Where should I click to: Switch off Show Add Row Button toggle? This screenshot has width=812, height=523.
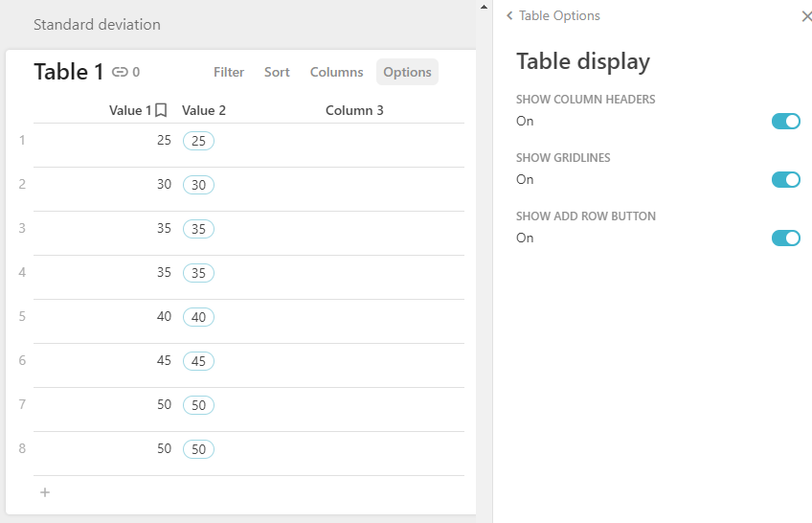(x=785, y=239)
